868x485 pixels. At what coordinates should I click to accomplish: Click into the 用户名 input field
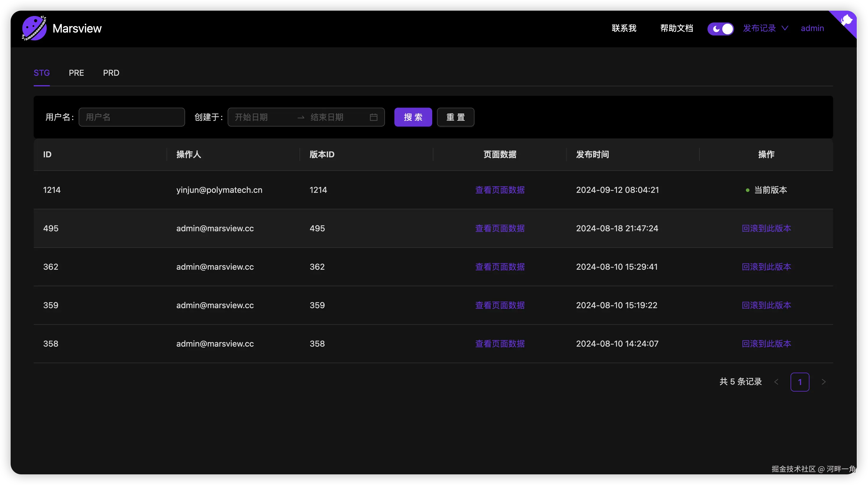[132, 117]
